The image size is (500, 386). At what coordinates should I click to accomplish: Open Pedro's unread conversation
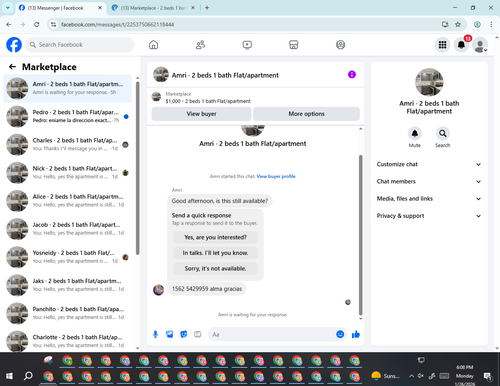click(x=67, y=116)
